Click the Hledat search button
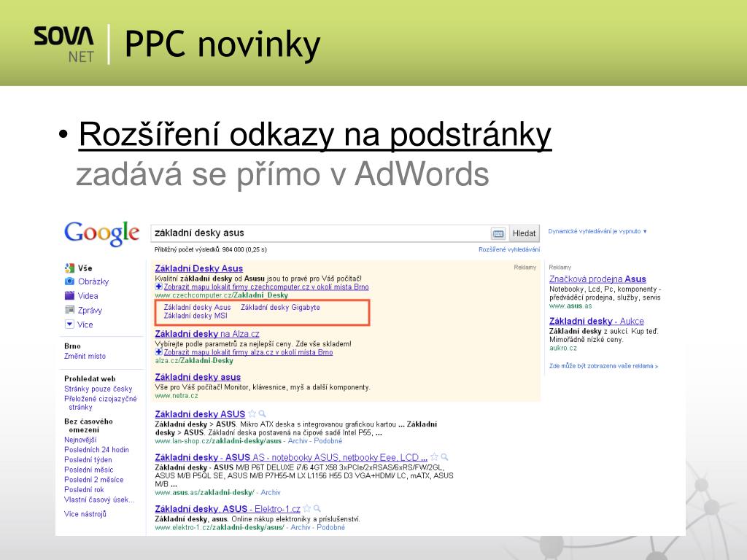 (x=524, y=233)
